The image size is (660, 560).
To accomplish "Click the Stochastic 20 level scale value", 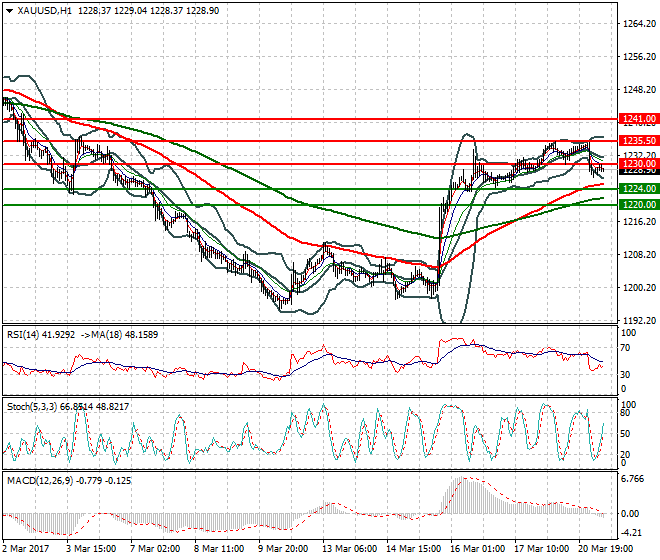I will point(625,454).
